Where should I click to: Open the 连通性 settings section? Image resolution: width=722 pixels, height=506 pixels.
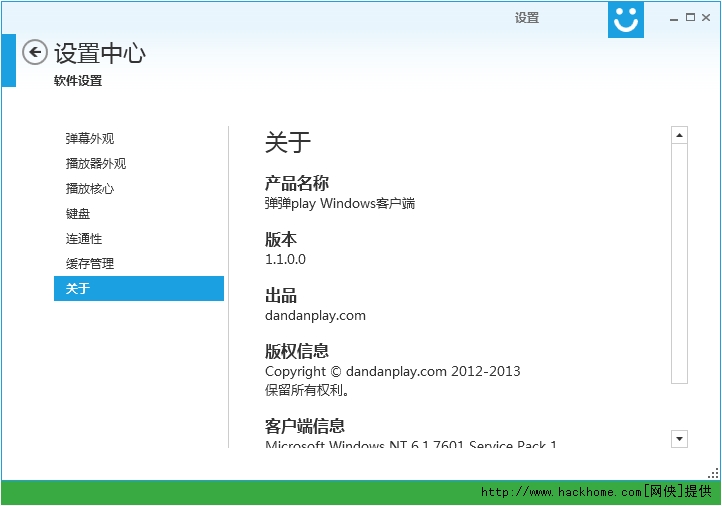coord(84,238)
